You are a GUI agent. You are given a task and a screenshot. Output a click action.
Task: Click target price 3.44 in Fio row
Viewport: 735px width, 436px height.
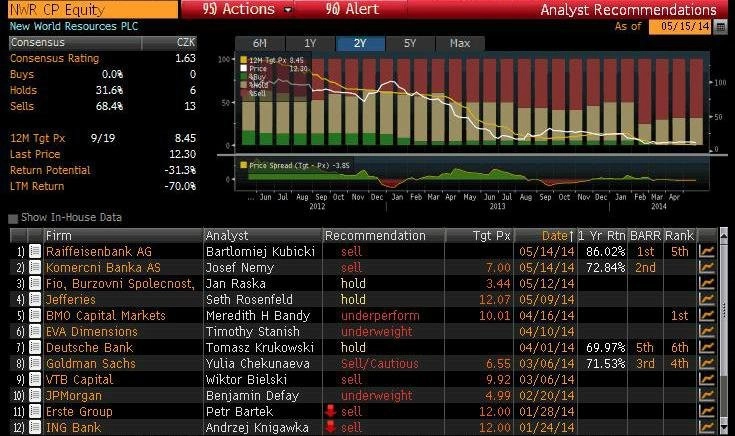[498, 283]
